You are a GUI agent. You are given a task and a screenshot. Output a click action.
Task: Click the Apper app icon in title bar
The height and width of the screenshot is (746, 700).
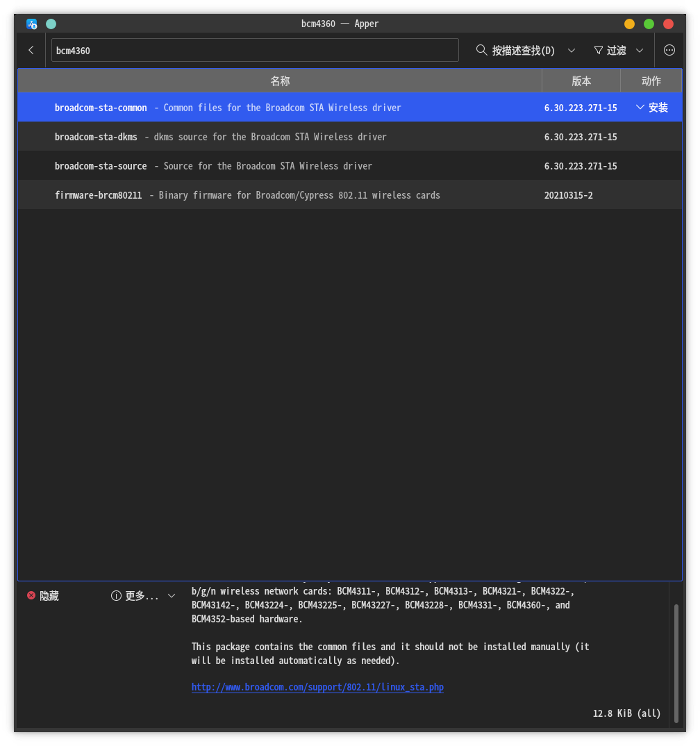[x=32, y=24]
